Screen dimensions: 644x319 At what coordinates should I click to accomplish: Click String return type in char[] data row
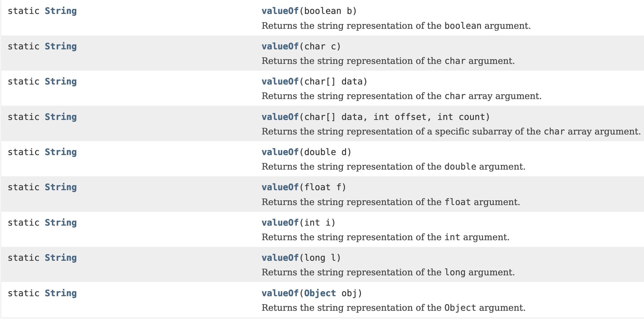pos(61,82)
